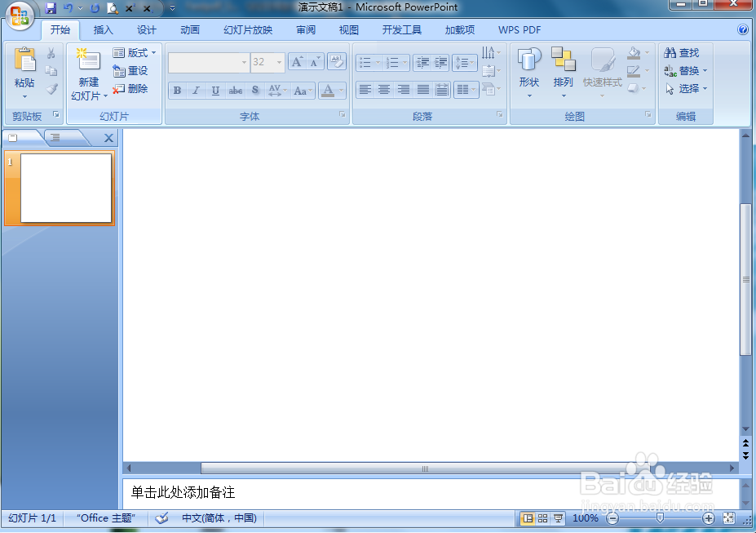Click 删除 to delete slide

pyautogui.click(x=130, y=89)
